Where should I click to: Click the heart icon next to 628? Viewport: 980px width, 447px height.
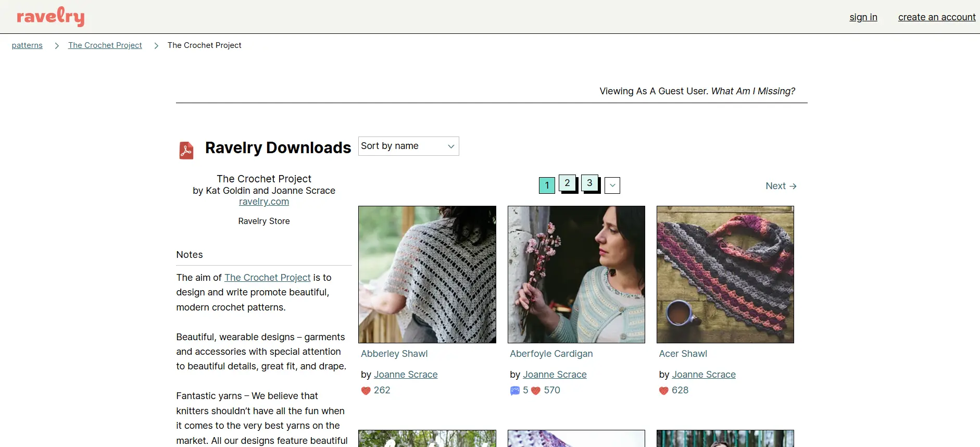pos(664,391)
